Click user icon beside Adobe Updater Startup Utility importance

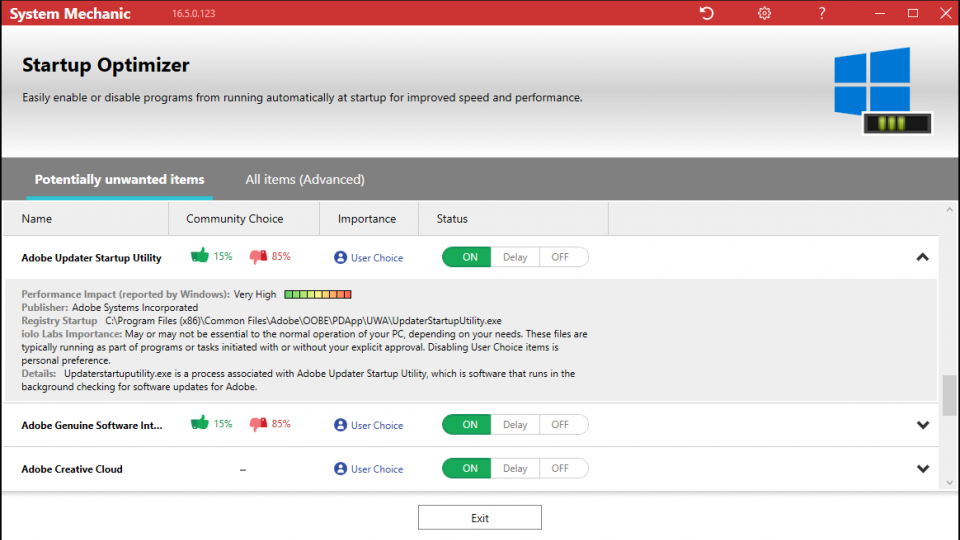click(x=340, y=258)
